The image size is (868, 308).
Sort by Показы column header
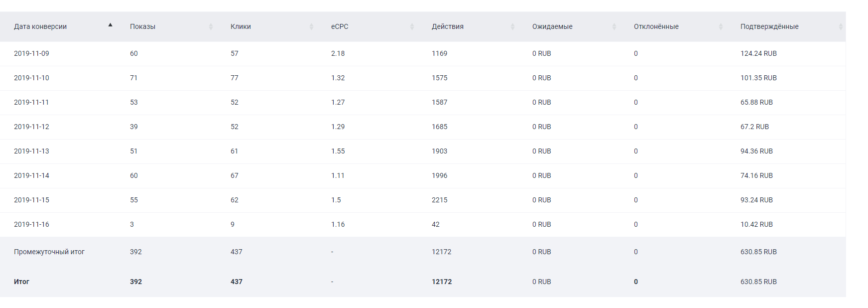(x=142, y=27)
